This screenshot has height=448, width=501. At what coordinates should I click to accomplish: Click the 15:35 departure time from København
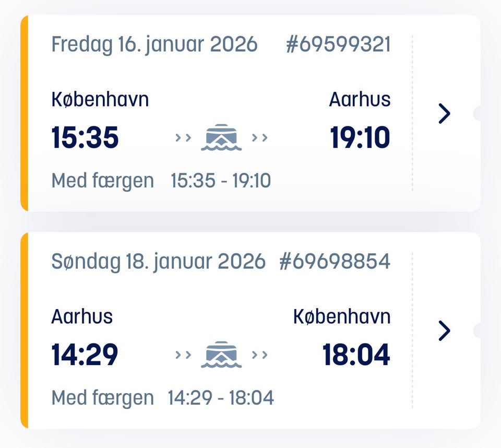[85, 138]
